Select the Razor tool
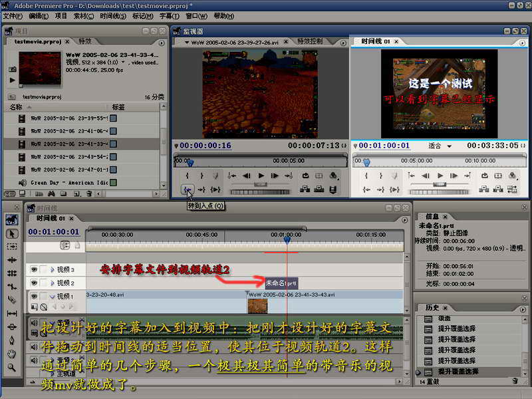Viewport: 532px width, 399px height. [x=12, y=300]
